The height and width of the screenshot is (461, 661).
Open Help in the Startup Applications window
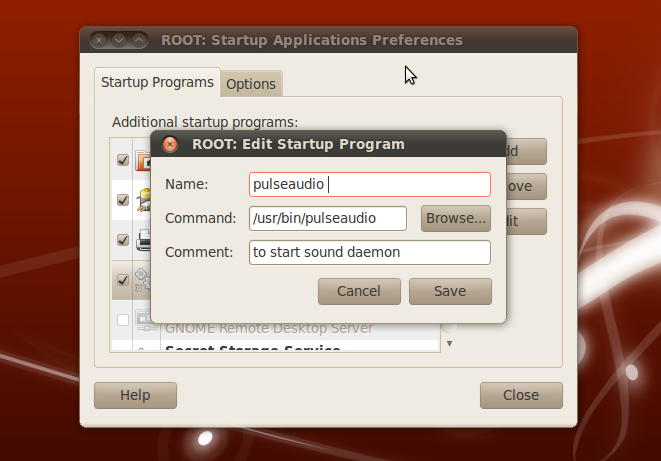point(135,395)
